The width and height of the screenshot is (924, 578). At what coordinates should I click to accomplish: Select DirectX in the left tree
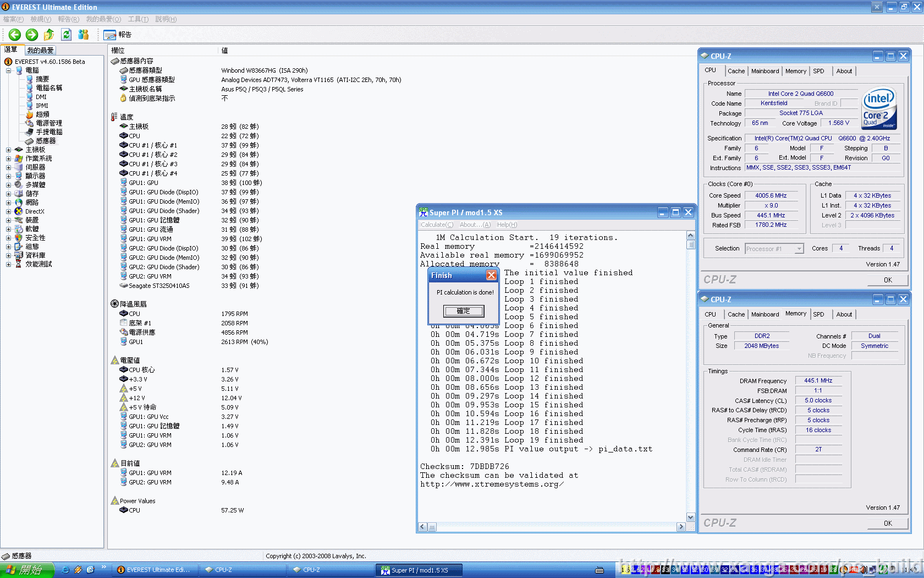(x=34, y=211)
